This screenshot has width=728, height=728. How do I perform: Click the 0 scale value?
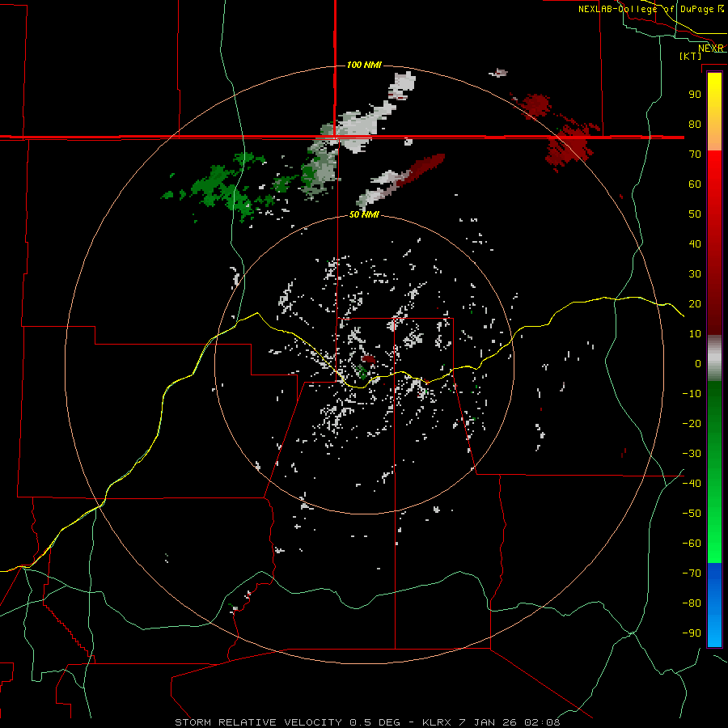(x=698, y=363)
